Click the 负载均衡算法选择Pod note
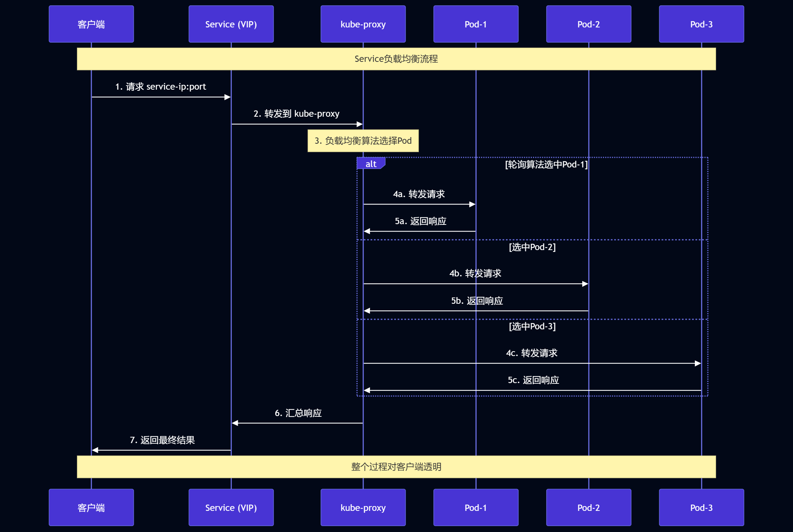This screenshot has height=532, width=793. 363,141
